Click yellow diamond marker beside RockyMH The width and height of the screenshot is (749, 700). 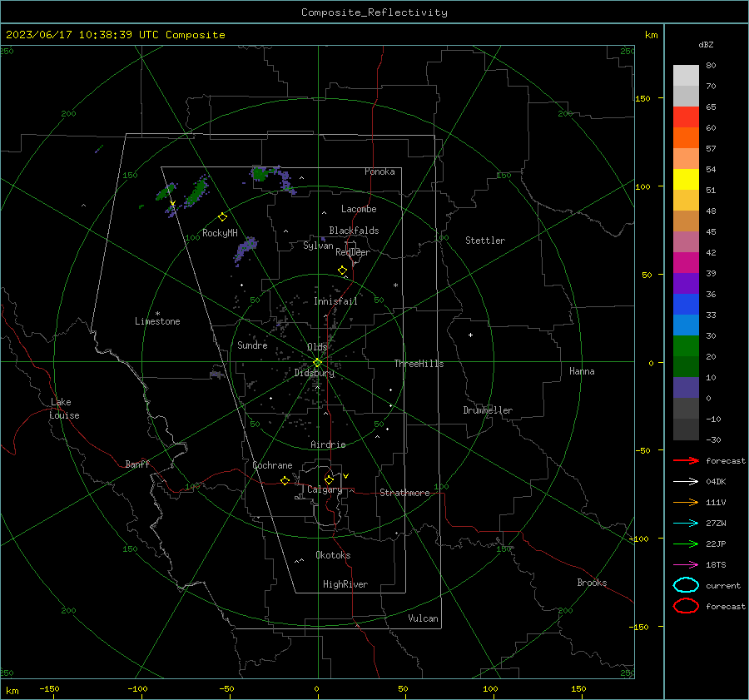coord(222,217)
